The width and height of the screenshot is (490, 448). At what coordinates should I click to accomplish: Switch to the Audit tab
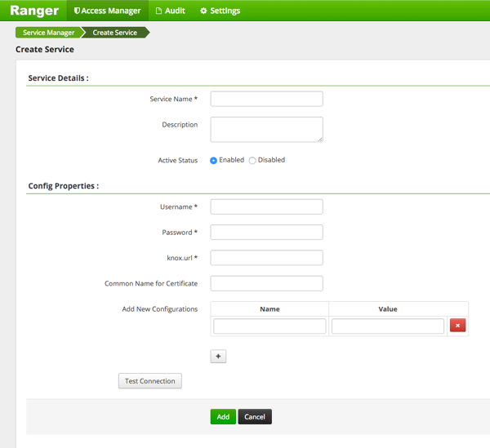[171, 11]
